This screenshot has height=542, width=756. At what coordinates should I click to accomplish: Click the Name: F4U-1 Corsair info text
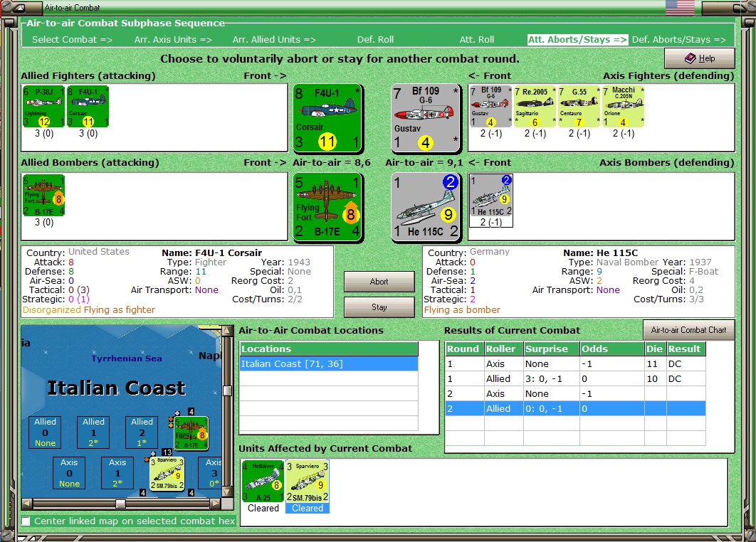(211, 253)
